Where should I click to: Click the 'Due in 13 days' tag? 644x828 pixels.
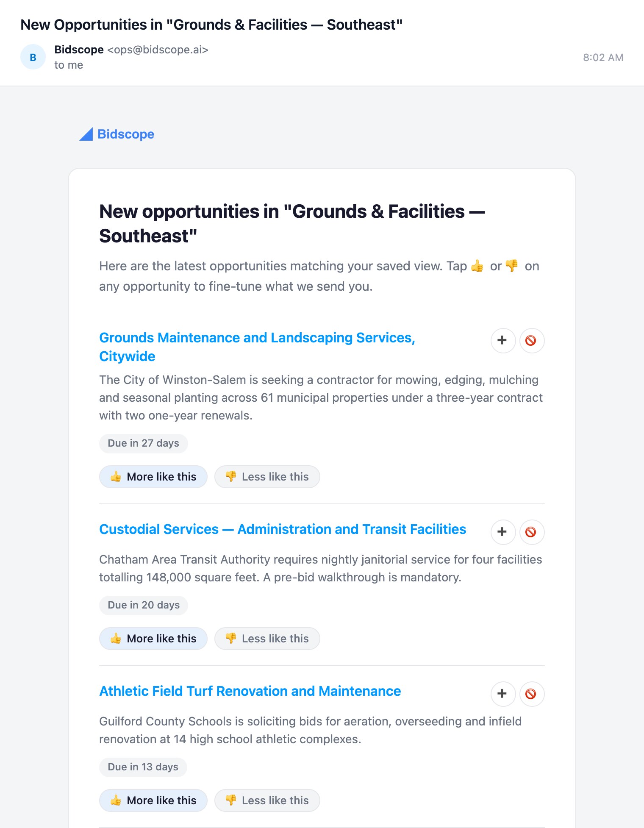[x=143, y=767]
